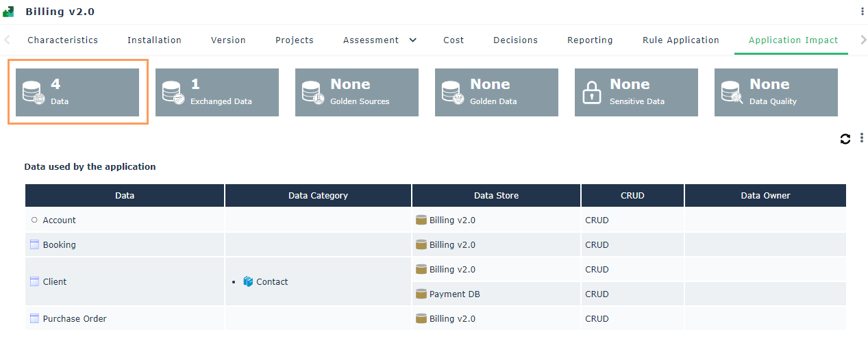This screenshot has height=343, width=868.
Task: Expand the Assessment tab dropdown arrow
Action: pyautogui.click(x=413, y=40)
